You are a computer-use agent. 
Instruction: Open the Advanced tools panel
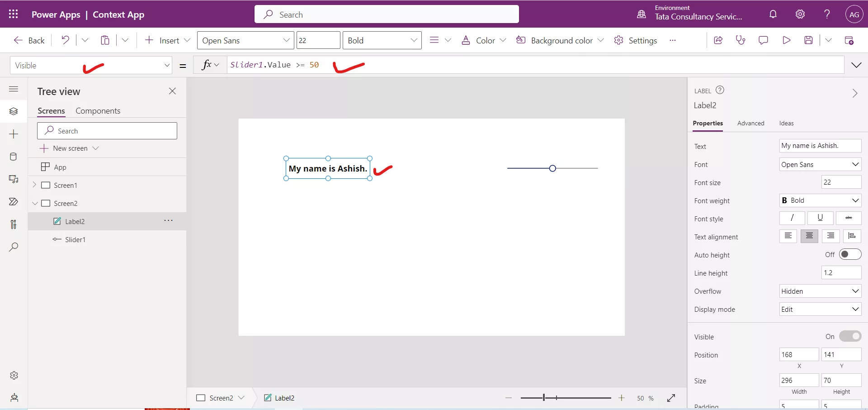point(14,224)
